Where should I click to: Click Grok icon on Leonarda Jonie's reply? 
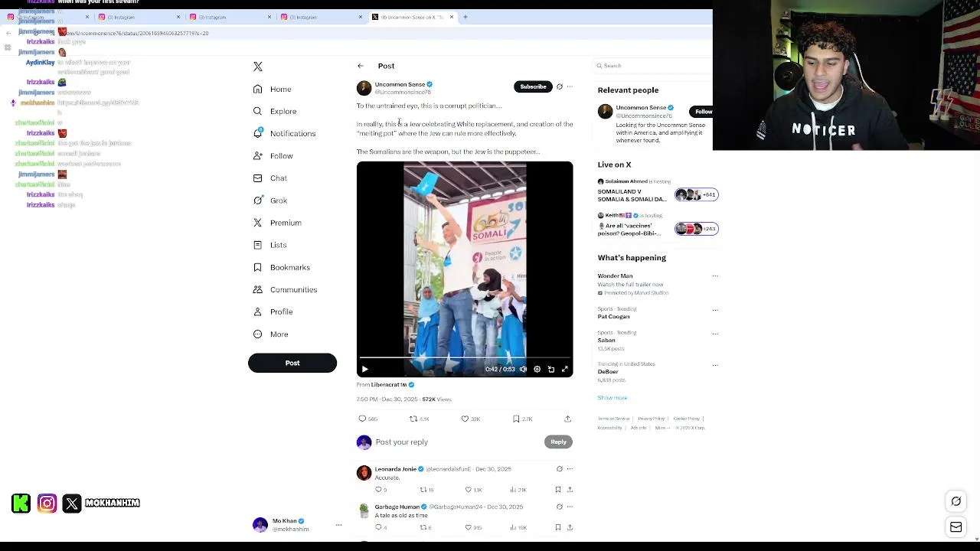(x=560, y=469)
